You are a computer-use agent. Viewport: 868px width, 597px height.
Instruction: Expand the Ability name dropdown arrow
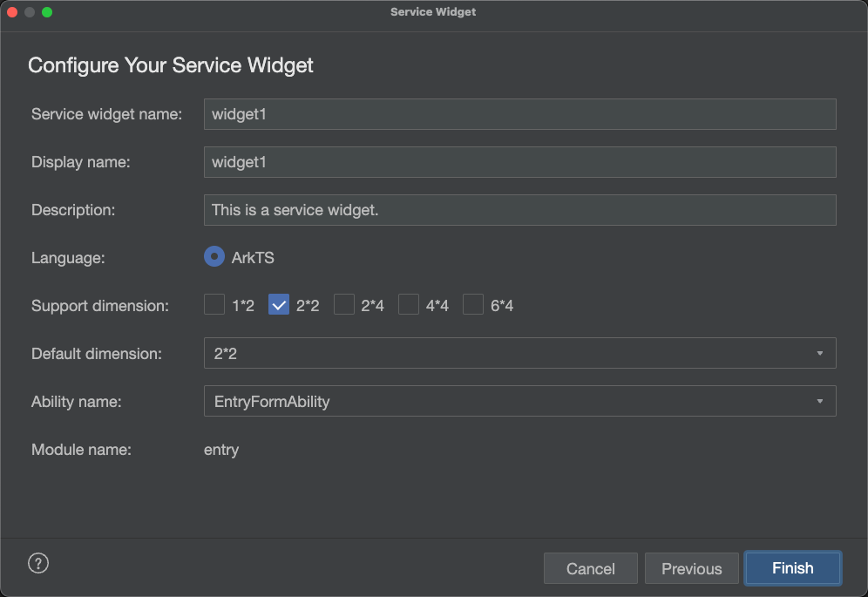pos(820,401)
